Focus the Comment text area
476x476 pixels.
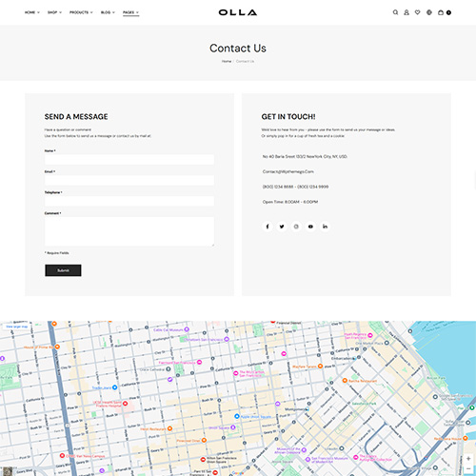129,231
